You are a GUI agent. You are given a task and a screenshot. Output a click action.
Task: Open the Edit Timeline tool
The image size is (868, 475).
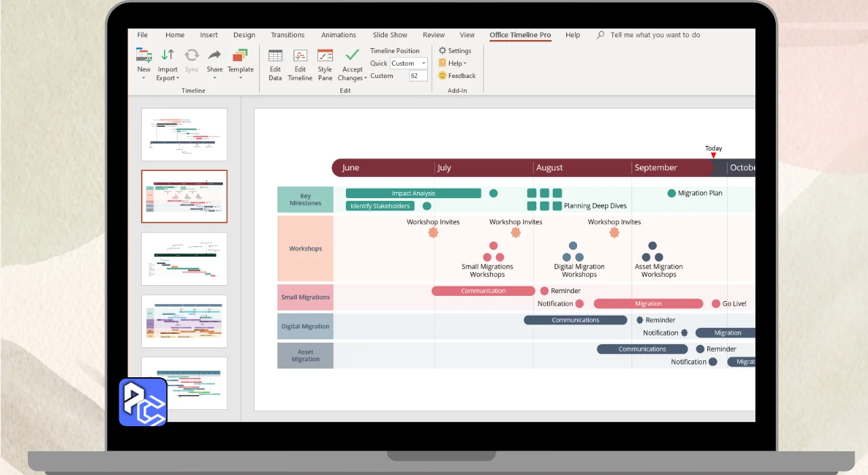tap(300, 56)
